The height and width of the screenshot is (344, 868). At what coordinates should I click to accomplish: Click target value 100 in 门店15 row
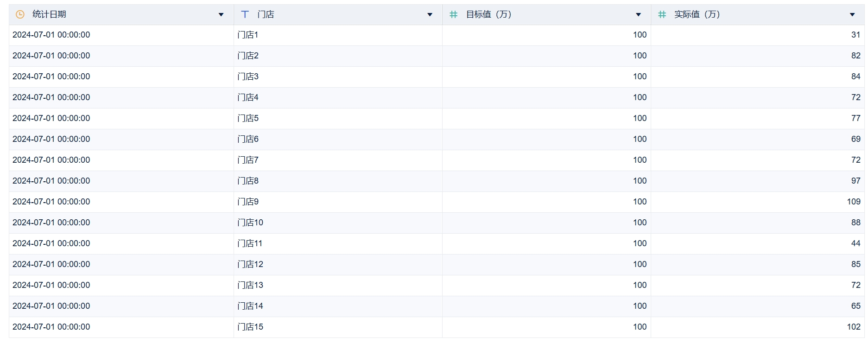pos(640,327)
